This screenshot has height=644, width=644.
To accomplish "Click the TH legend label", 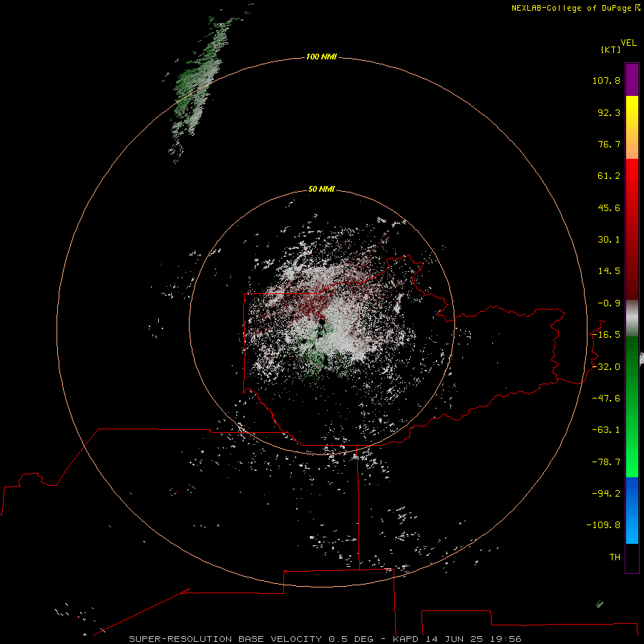I will [615, 557].
